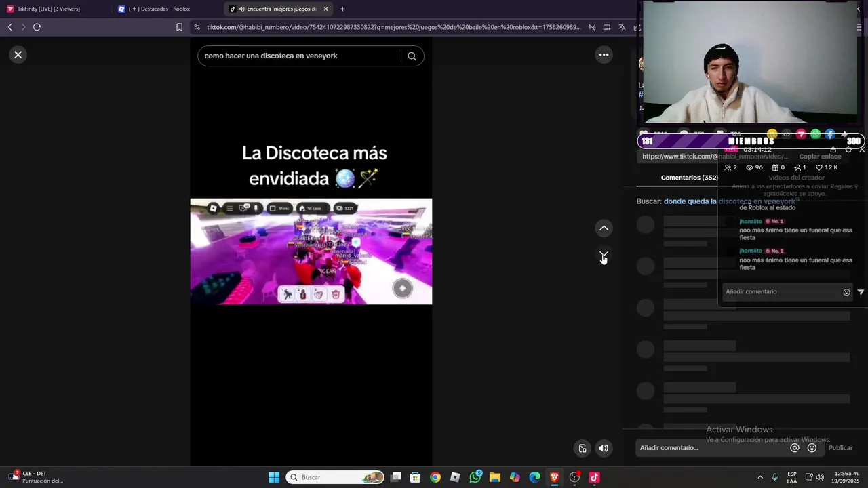
Task: Mute the video with the speaker icon
Action: click(603, 448)
